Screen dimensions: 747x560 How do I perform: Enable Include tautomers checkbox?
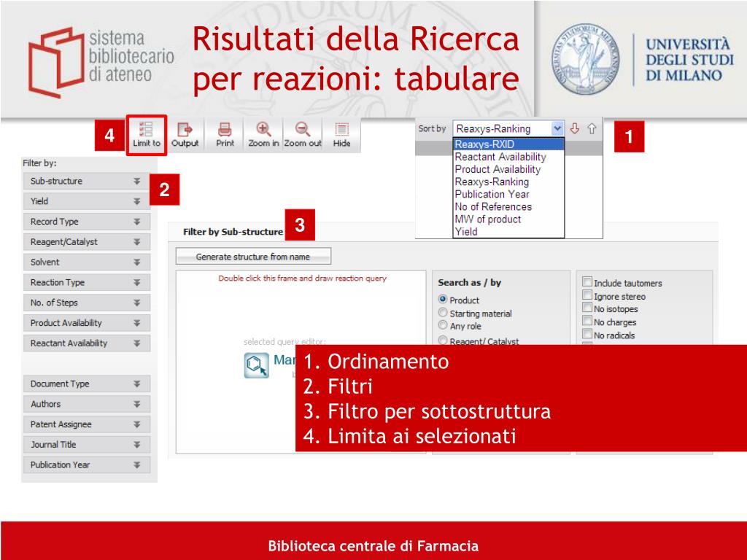tap(587, 282)
